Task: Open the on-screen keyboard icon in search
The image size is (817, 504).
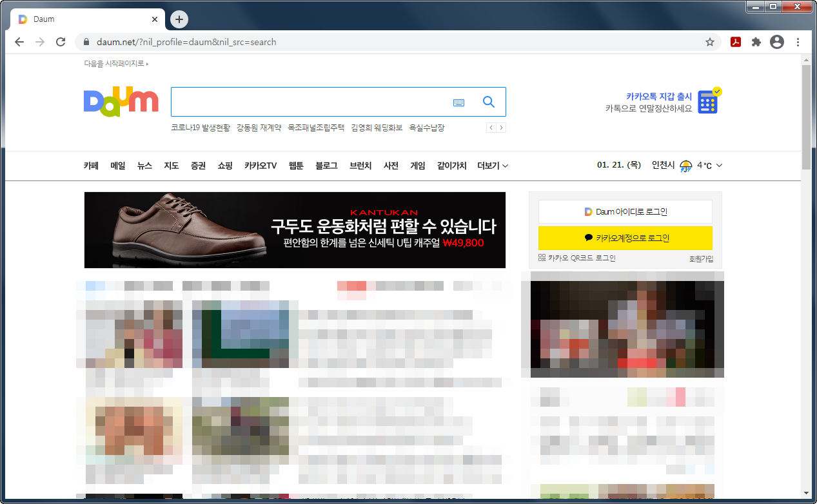Action: (458, 102)
